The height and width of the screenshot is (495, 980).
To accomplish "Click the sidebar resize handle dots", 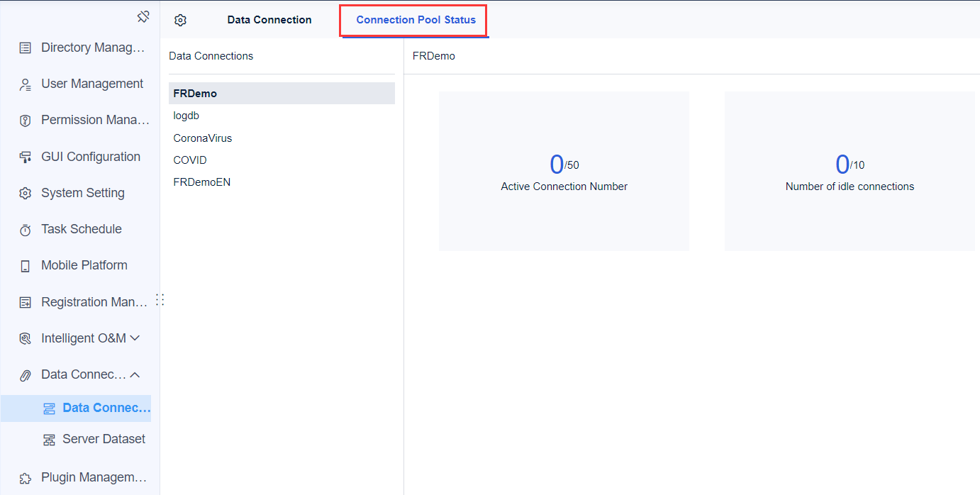I will [x=160, y=299].
